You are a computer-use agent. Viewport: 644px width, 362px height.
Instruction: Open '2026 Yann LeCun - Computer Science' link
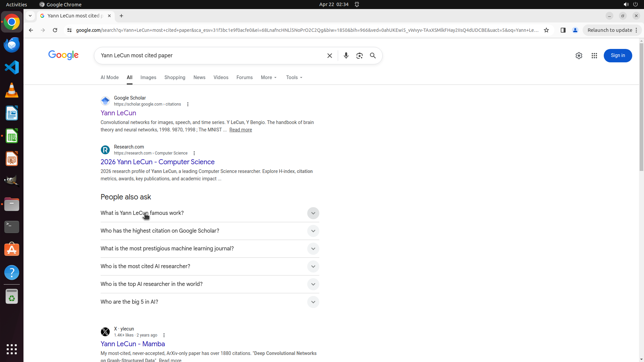point(157,162)
